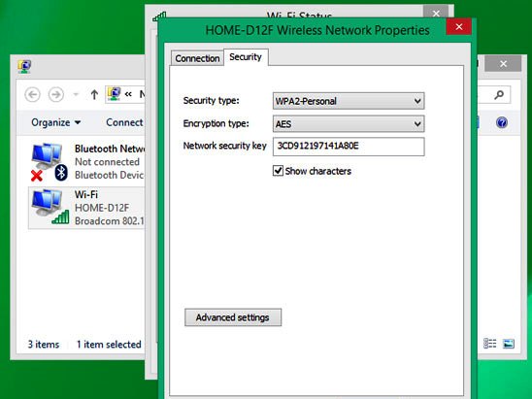The height and width of the screenshot is (399, 532).
Task: Click the HOME-D12F network name text
Action: pyautogui.click(x=102, y=208)
